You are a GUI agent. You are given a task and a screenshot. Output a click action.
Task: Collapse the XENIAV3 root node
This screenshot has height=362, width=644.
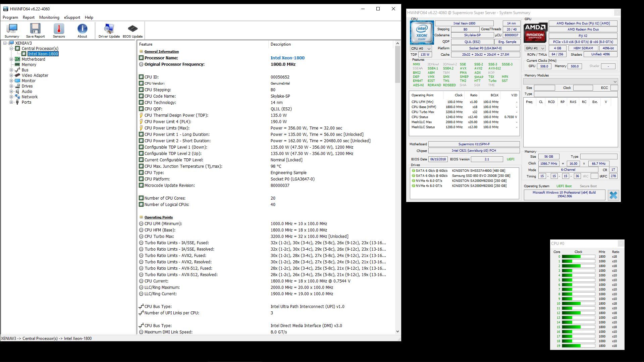pyautogui.click(x=5, y=43)
